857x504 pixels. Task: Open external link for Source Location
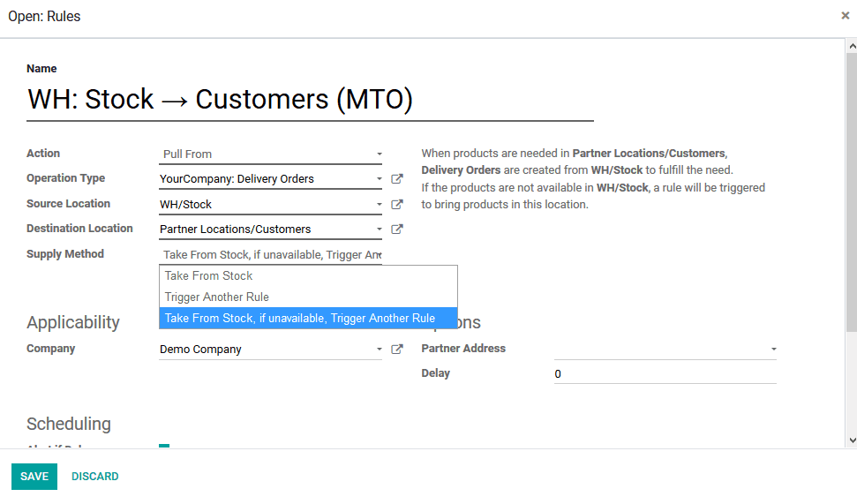pos(397,204)
